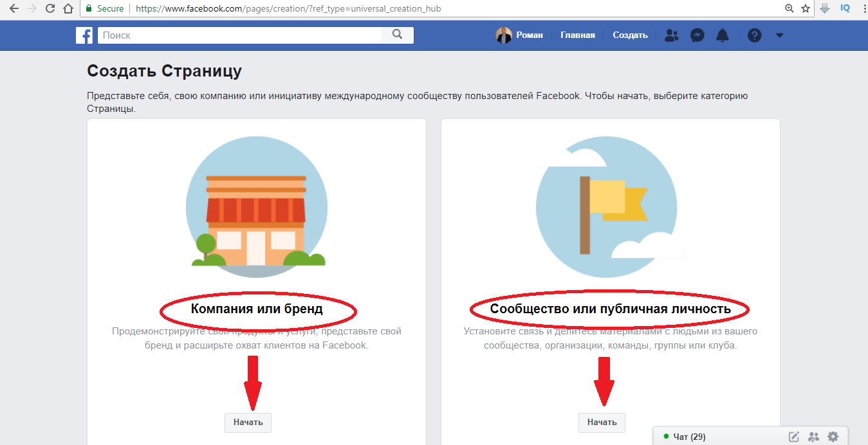Viewport: 868px width, 445px height.
Task: Click the Facebook Поиск search field
Action: 239,35
